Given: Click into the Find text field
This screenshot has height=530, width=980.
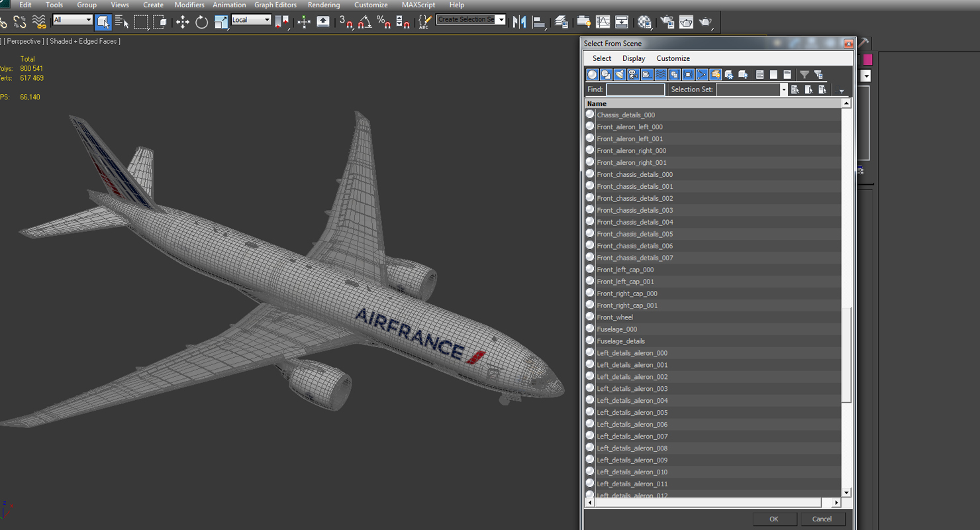Looking at the screenshot, I should click(635, 90).
